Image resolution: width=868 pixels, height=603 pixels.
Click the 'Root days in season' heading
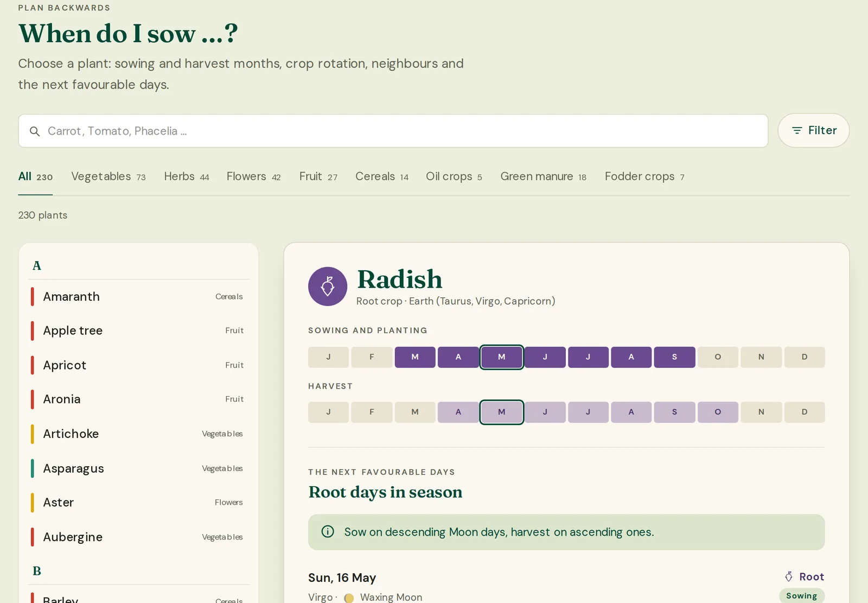click(385, 492)
